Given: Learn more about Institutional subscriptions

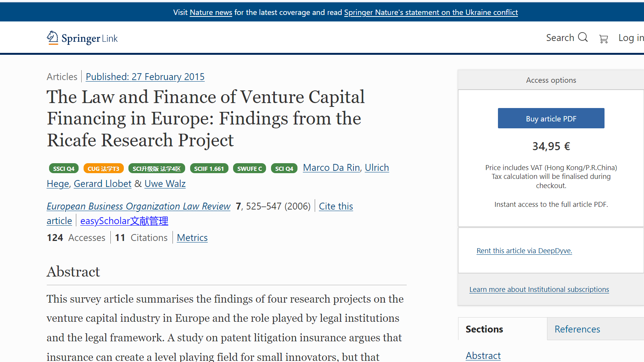Looking at the screenshot, I should tap(539, 290).
